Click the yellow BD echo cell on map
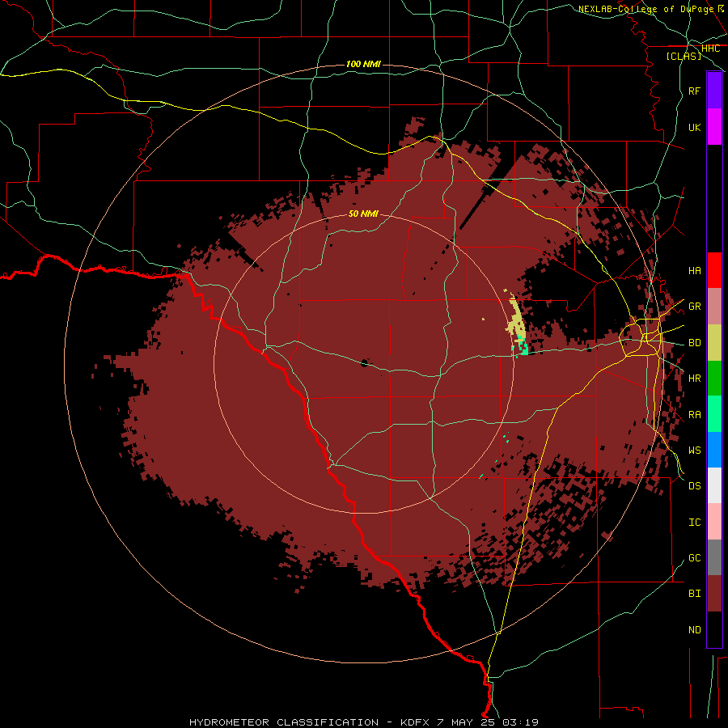The height and width of the screenshot is (728, 728). coord(516,318)
